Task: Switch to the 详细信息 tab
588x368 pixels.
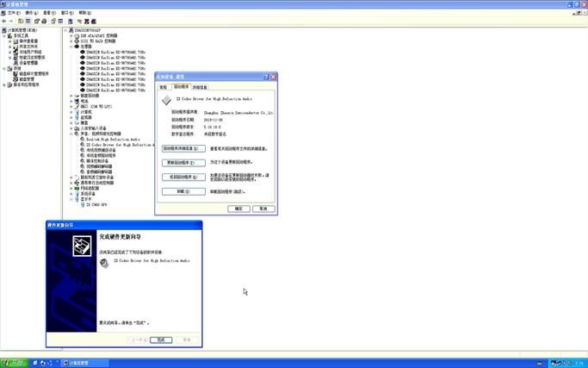Action: 200,87
